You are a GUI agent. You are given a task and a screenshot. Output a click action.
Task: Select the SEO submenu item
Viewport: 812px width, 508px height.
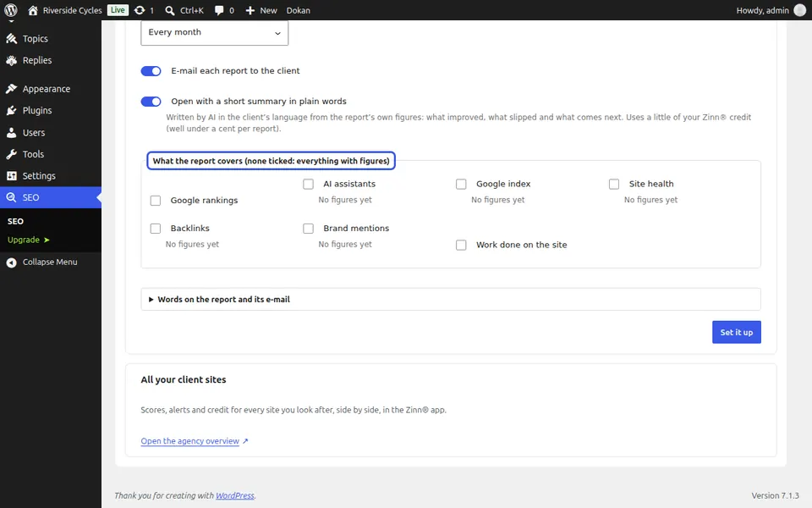coord(15,221)
